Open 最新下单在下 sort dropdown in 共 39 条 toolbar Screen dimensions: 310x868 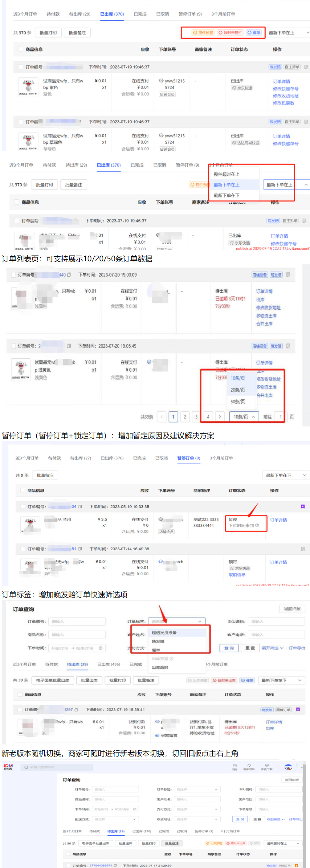(x=281, y=680)
